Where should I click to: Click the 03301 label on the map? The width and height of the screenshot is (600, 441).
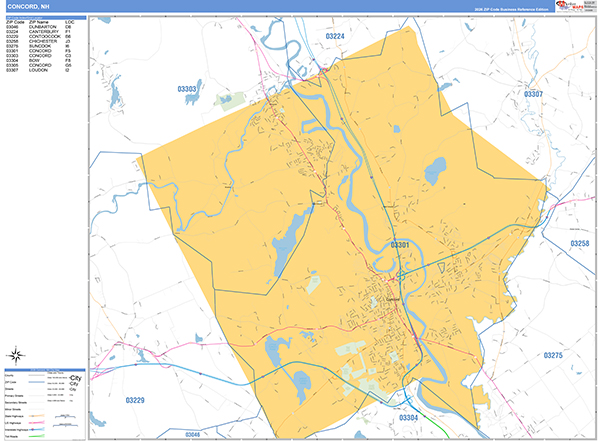(399, 245)
